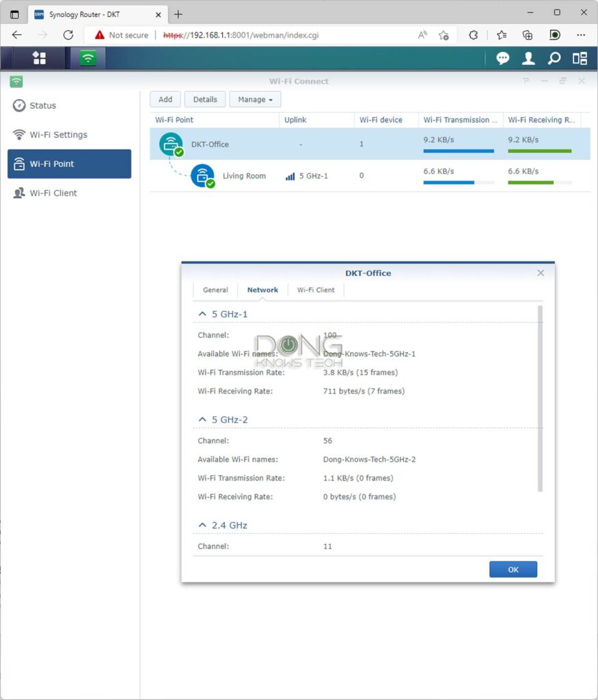This screenshot has height=700, width=598.
Task: Click the 3.8 KB/s (15 frames) value
Action: point(360,373)
